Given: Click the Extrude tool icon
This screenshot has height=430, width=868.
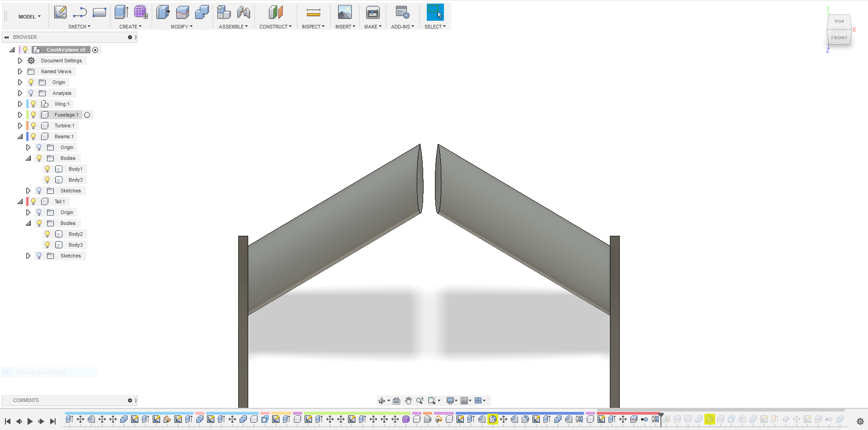Looking at the screenshot, I should pos(121,12).
